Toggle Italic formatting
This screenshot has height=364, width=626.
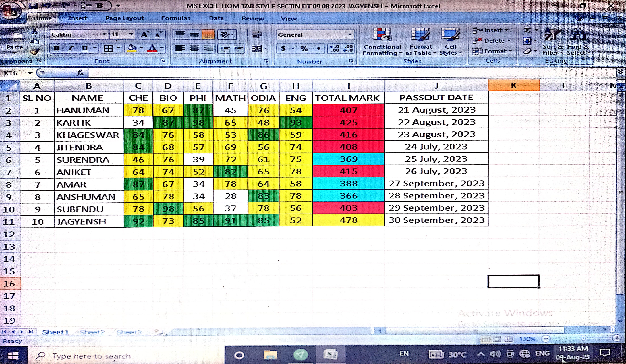pos(71,48)
